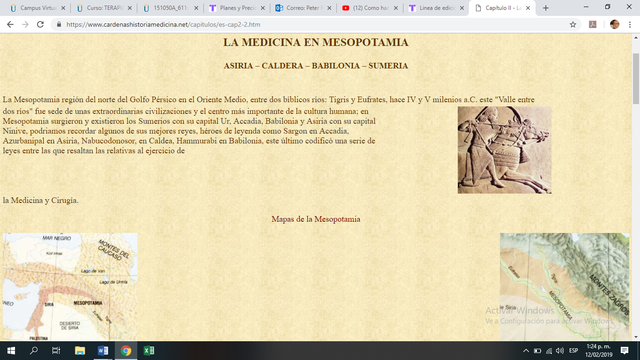Open the volume speaker icon
640x360 pixels.
pos(560,351)
